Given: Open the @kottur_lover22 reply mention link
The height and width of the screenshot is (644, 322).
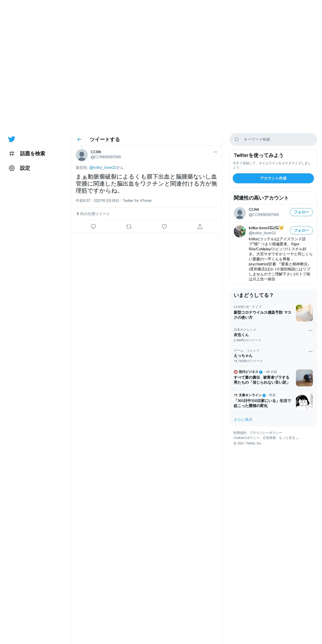Looking at the screenshot, I should click(x=103, y=168).
